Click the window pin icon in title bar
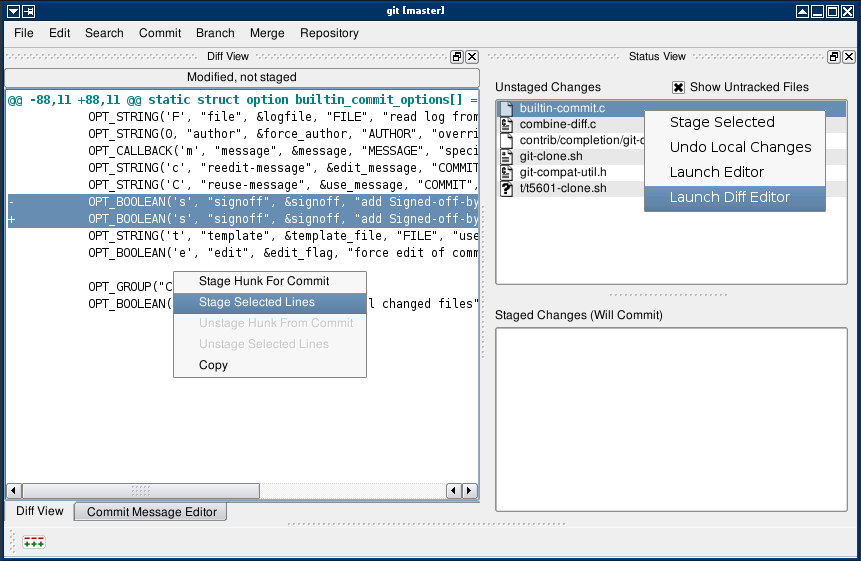The width and height of the screenshot is (861, 561). (x=29, y=11)
